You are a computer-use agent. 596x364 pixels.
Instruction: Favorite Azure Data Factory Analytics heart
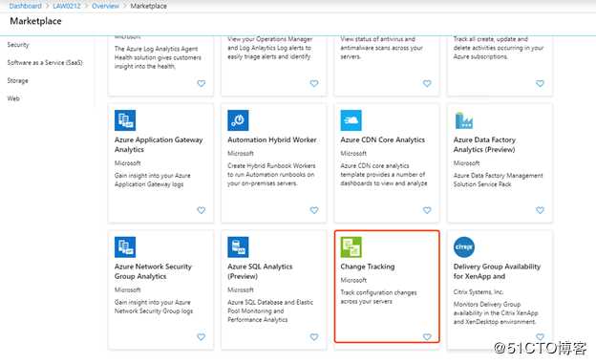540,210
